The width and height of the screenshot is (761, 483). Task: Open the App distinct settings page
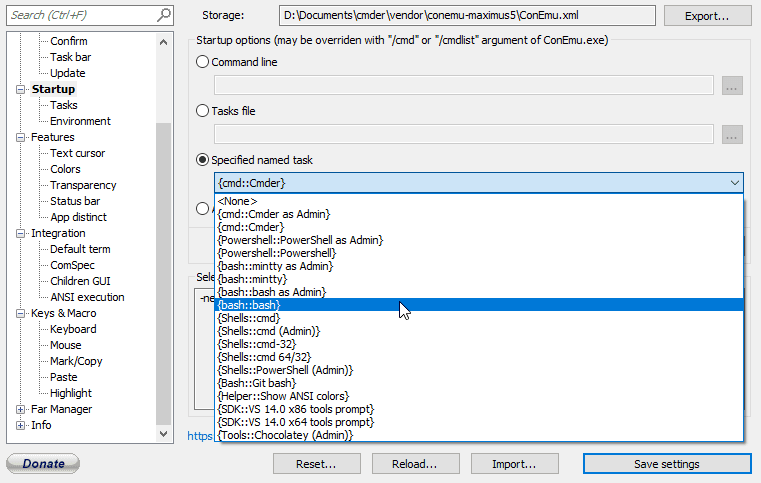coord(78,217)
